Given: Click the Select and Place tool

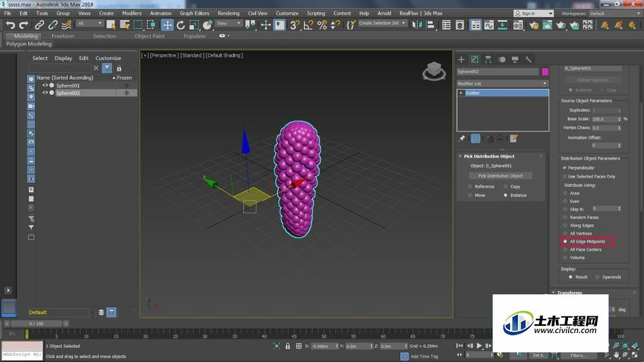Looking at the screenshot, I should coord(207,25).
